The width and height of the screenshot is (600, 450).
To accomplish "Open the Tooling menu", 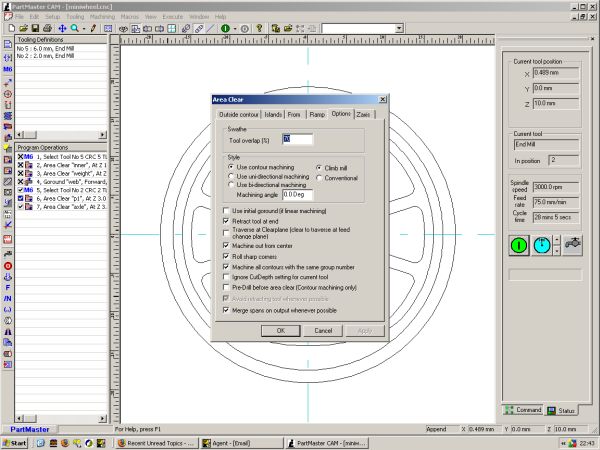I will [x=75, y=17].
